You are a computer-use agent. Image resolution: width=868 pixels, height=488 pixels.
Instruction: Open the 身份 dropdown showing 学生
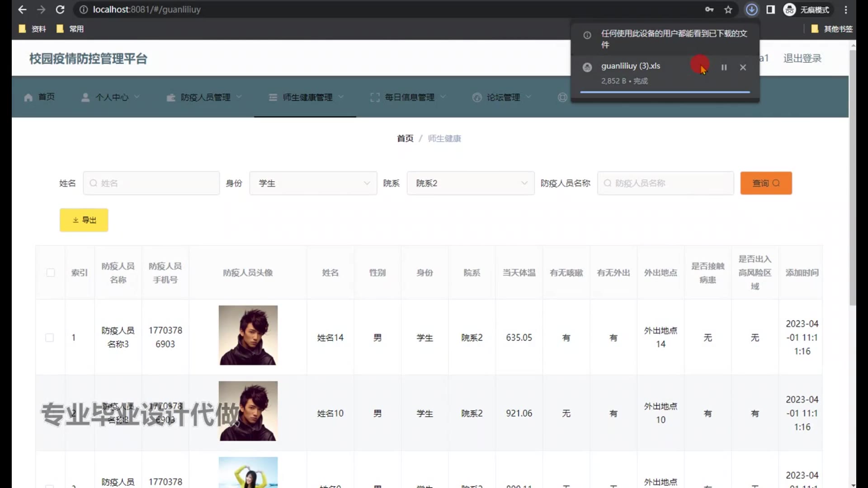[x=313, y=183]
